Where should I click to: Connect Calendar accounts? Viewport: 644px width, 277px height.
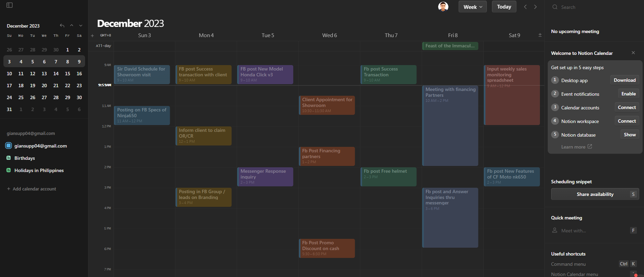(x=627, y=107)
